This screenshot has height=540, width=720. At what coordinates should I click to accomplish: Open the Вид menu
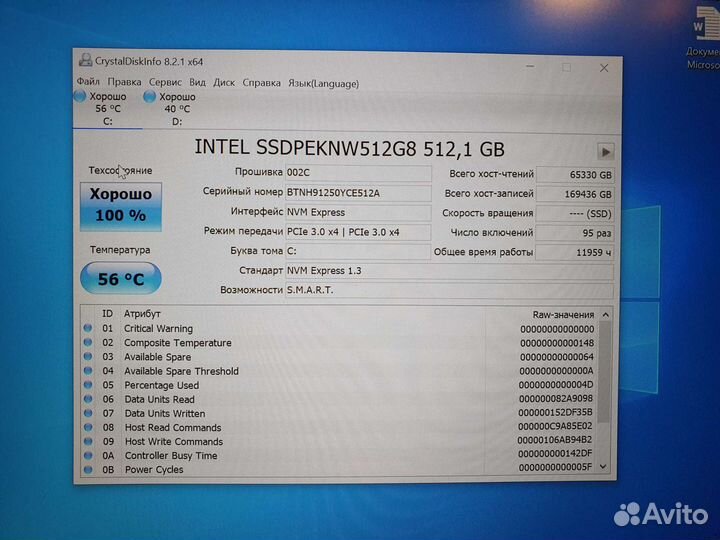click(197, 82)
